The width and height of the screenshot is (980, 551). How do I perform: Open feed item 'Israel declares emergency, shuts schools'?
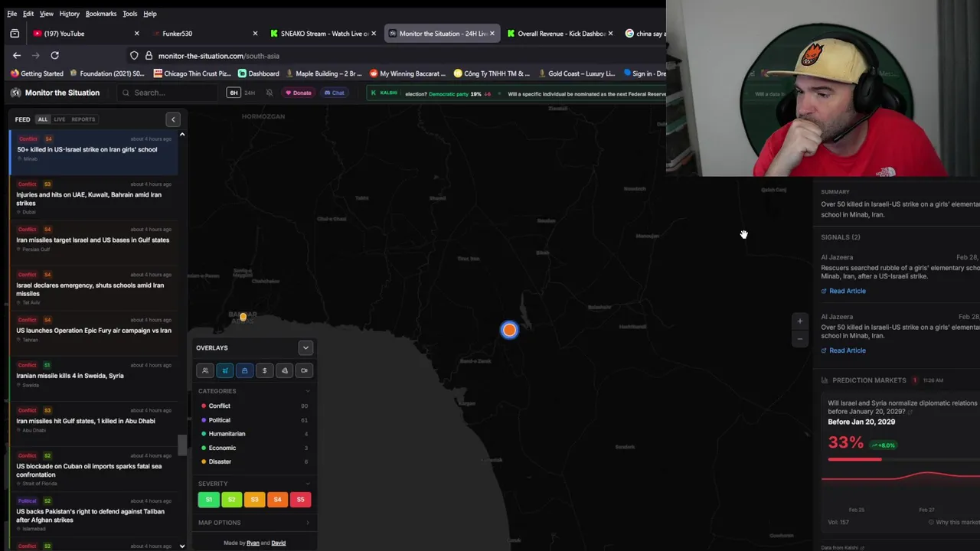pos(93,289)
